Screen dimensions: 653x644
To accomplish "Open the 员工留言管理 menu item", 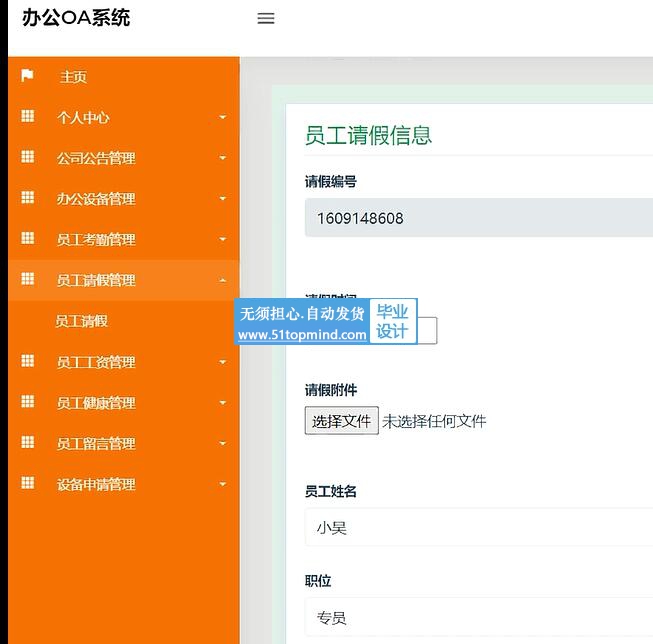I will [95, 444].
